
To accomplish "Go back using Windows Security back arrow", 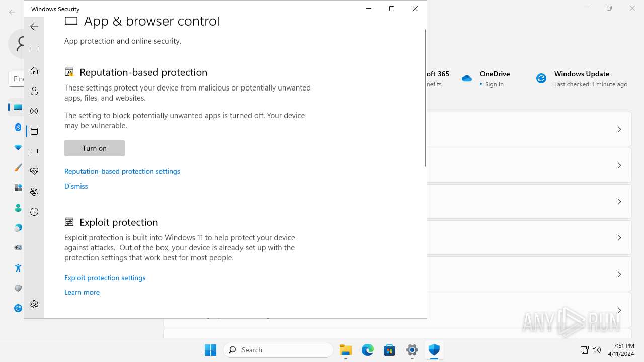I will tap(34, 27).
